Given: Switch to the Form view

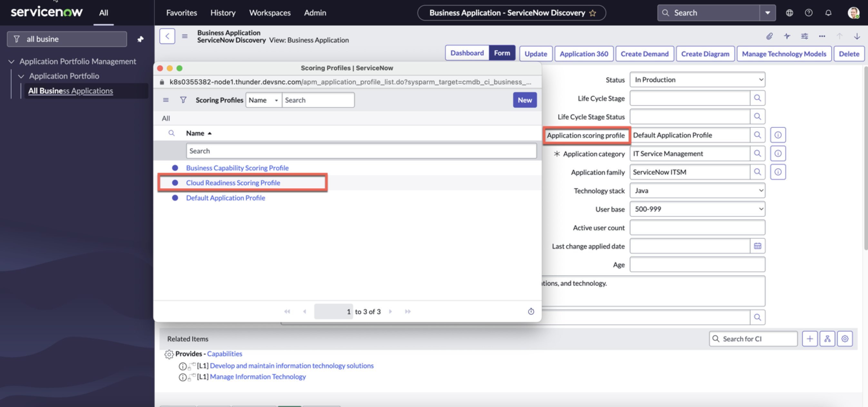Looking at the screenshot, I should (502, 53).
